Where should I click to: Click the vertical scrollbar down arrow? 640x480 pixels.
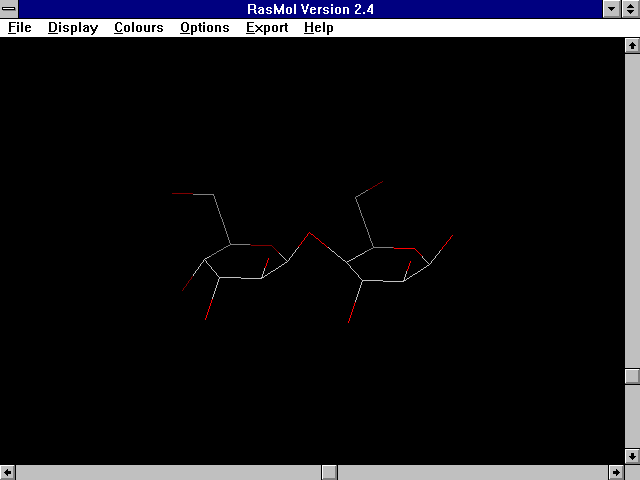[x=632, y=456]
